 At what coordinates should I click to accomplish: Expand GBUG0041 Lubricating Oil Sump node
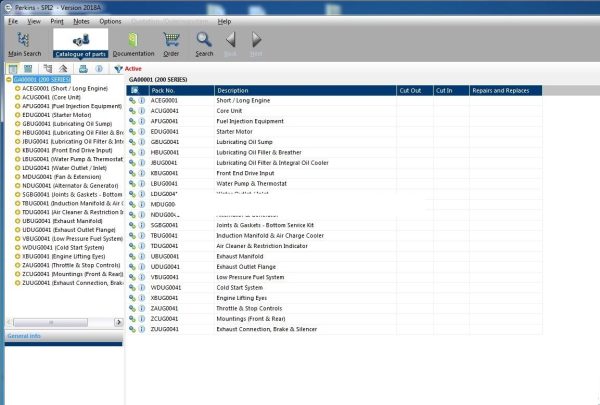(17, 124)
